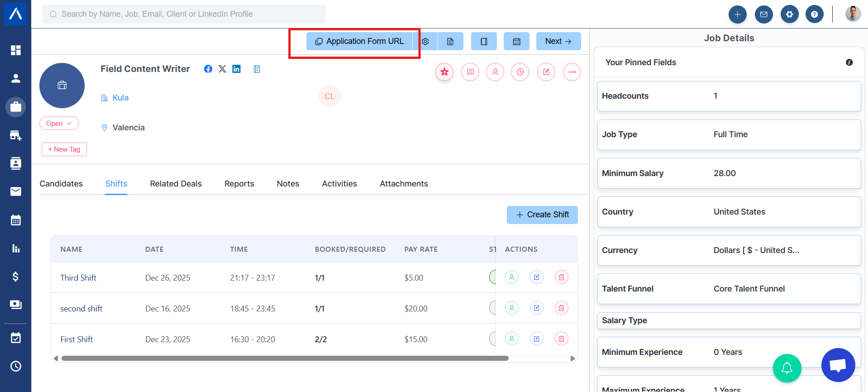Open the notifications bell button
This screenshot has width=868, height=392.
[787, 368]
